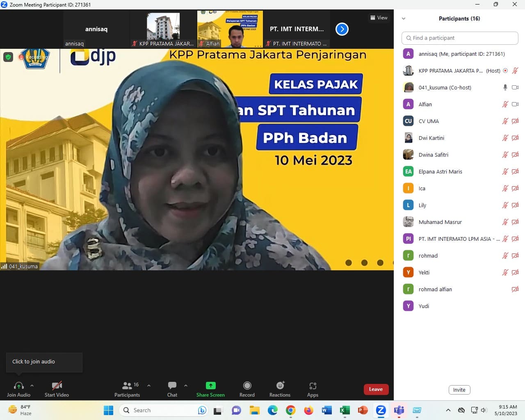
Task: Toggle Start Video on
Action: click(x=57, y=386)
